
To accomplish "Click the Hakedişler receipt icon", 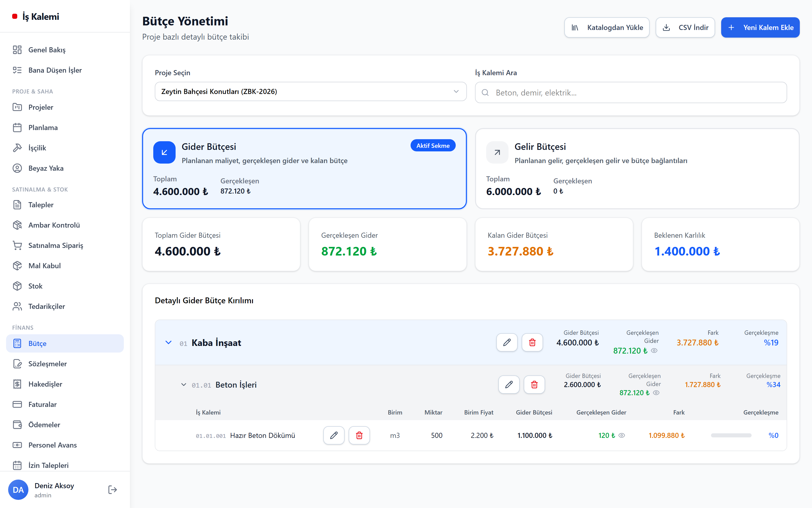I will [17, 384].
